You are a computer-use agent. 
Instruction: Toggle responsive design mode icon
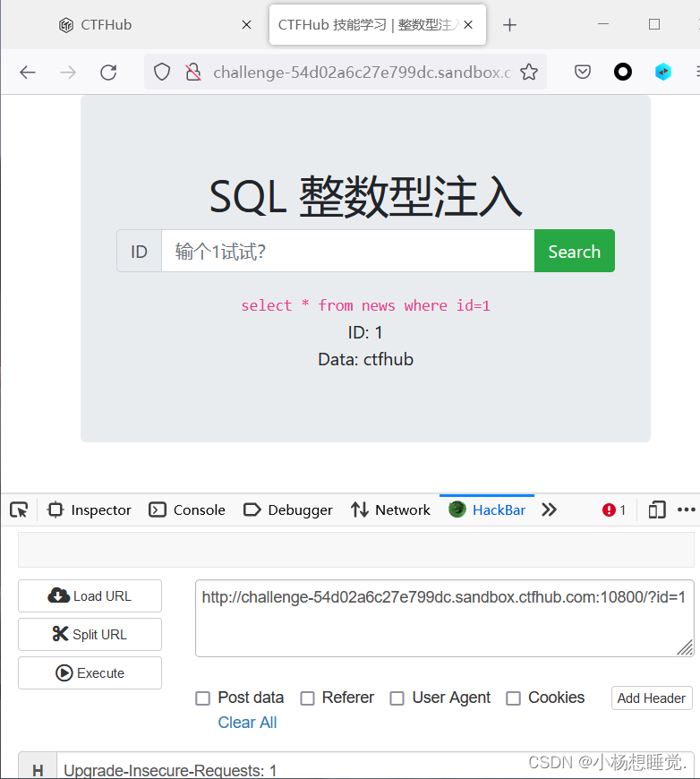tap(657, 510)
